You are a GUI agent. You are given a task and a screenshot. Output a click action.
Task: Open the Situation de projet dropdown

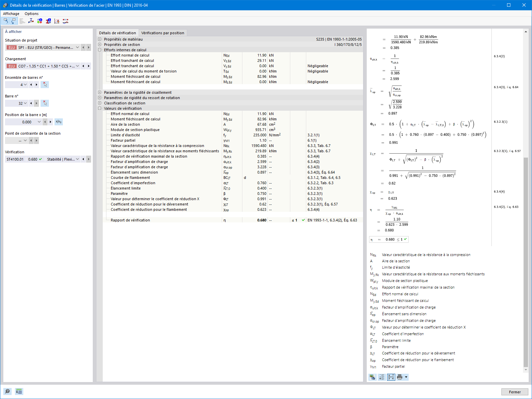coord(77,48)
